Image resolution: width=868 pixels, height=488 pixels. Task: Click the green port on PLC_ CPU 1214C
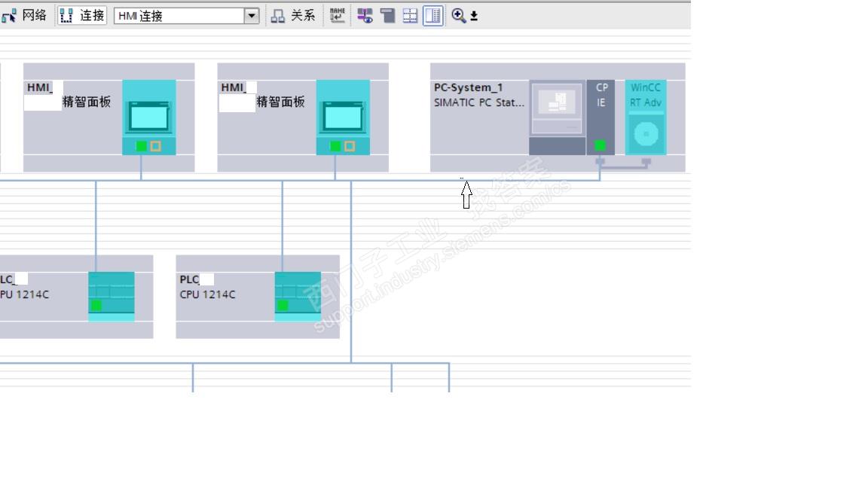coord(283,306)
